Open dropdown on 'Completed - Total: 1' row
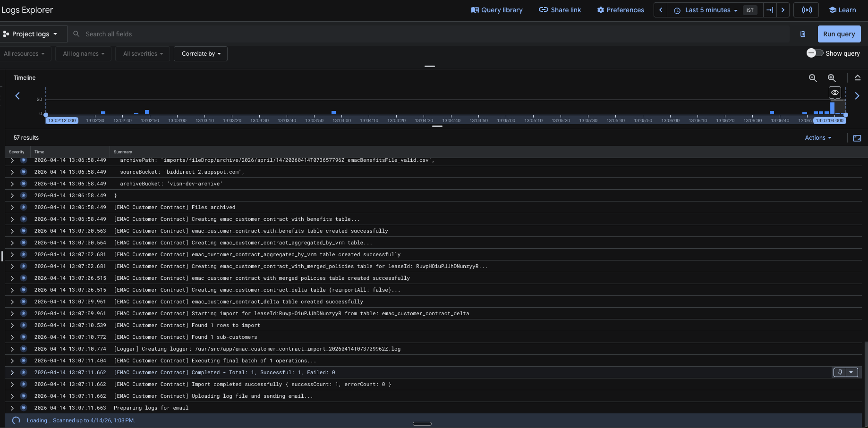868x428 pixels. click(x=851, y=372)
